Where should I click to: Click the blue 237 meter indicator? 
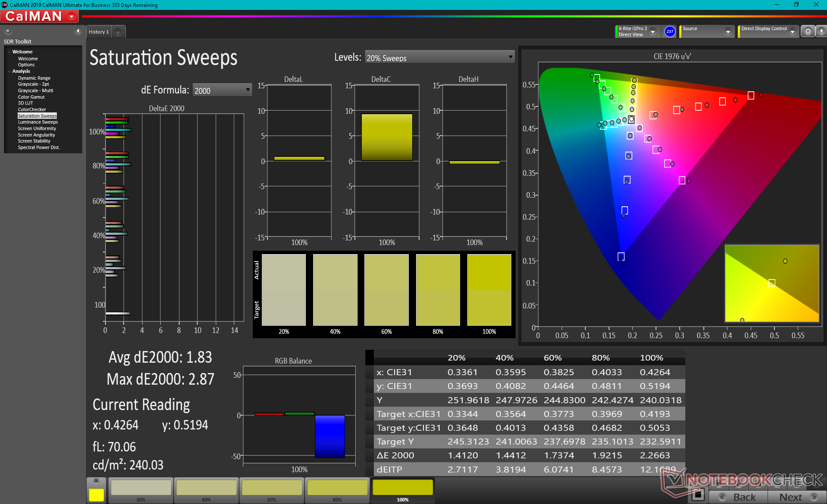669,31
